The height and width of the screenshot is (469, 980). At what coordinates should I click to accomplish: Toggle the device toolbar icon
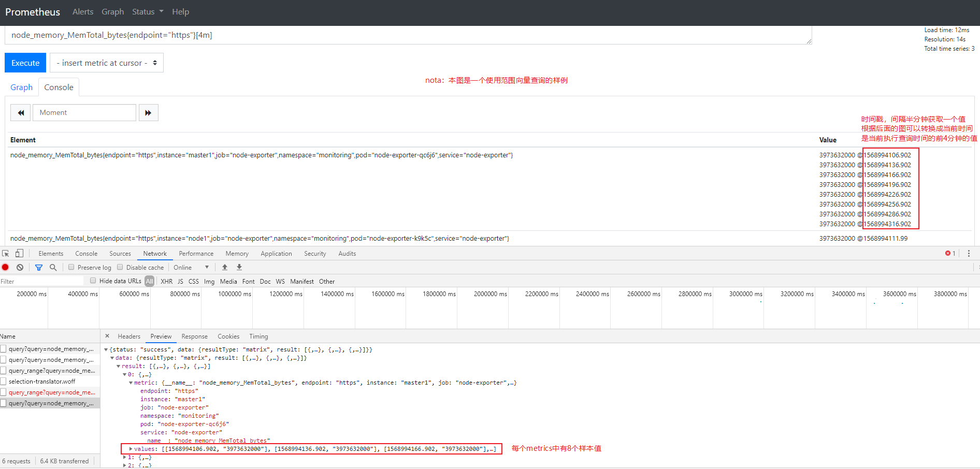pyautogui.click(x=19, y=254)
